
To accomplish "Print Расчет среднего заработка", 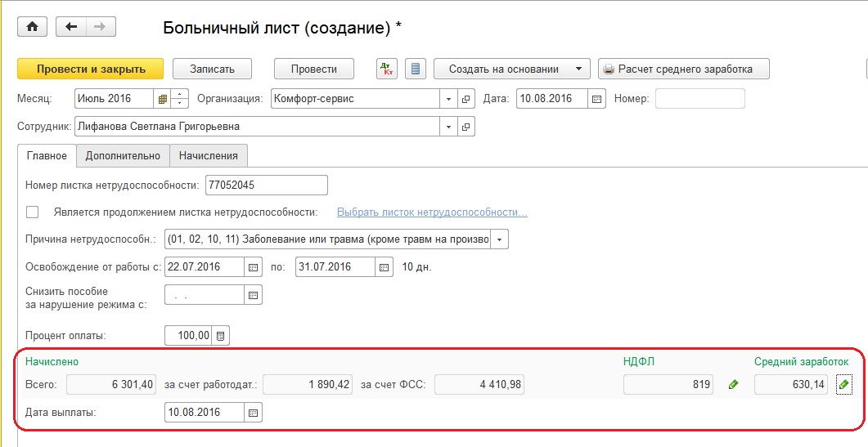I will [x=684, y=69].
